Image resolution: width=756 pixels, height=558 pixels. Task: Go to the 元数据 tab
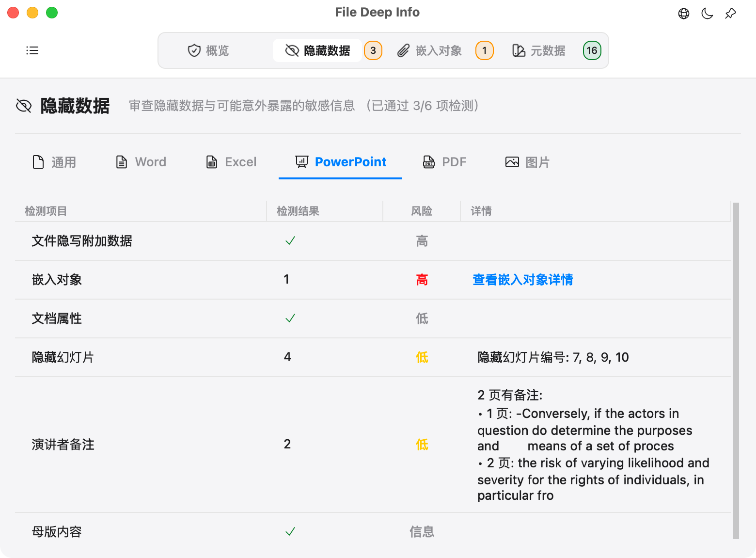click(x=539, y=50)
